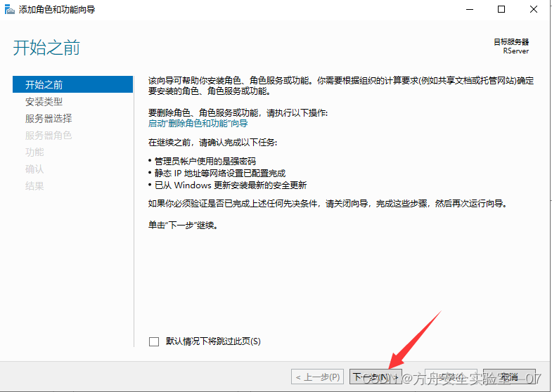Click the greyed-out 功能 step
Viewport: 552px width, 392px height.
point(34,152)
